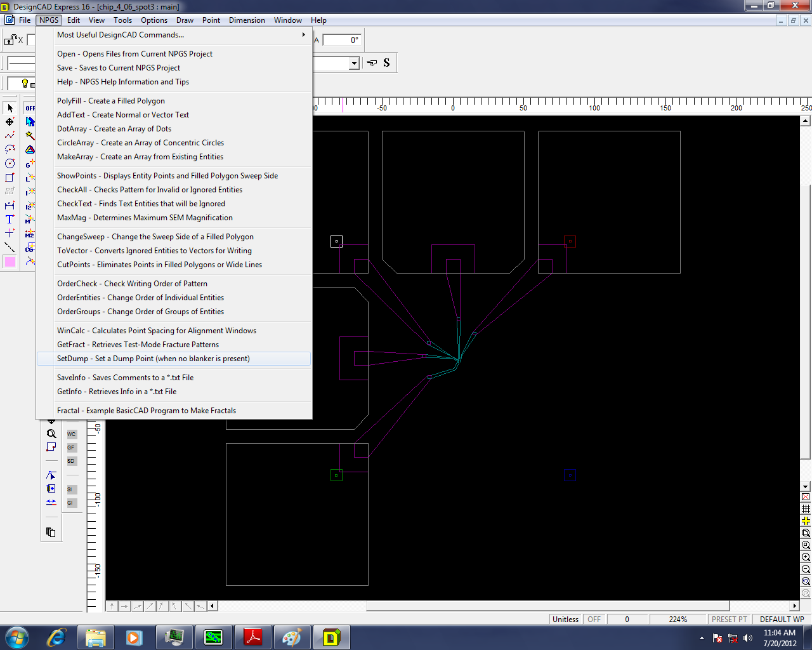Select the rectangle drawing tool
This screenshot has width=812, height=650.
[10, 177]
